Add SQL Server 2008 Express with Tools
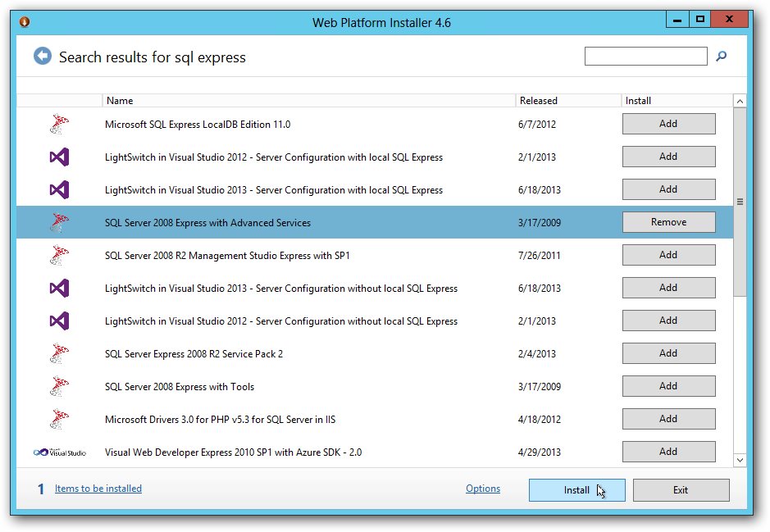Image resolution: width=770 pixels, height=532 pixels. pyautogui.click(x=669, y=386)
